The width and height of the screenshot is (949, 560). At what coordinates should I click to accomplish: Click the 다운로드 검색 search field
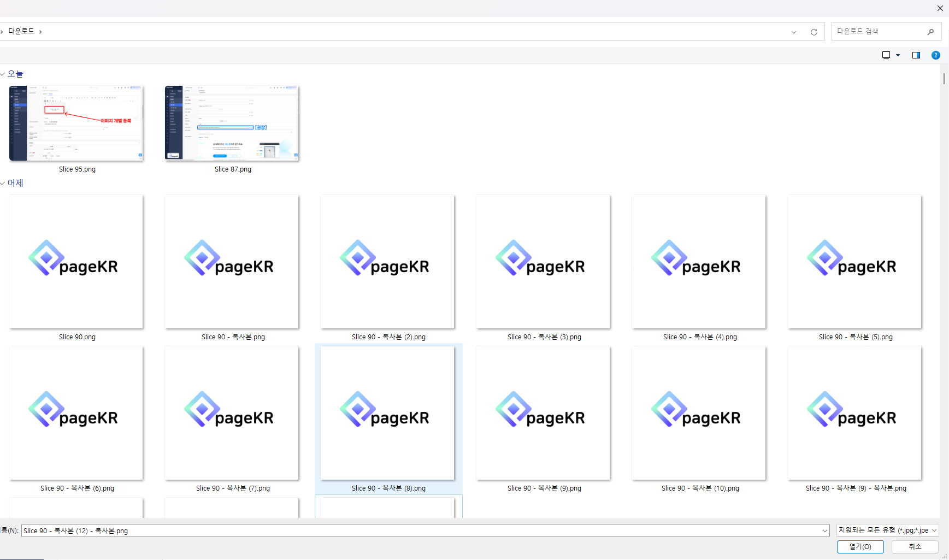[x=880, y=32]
